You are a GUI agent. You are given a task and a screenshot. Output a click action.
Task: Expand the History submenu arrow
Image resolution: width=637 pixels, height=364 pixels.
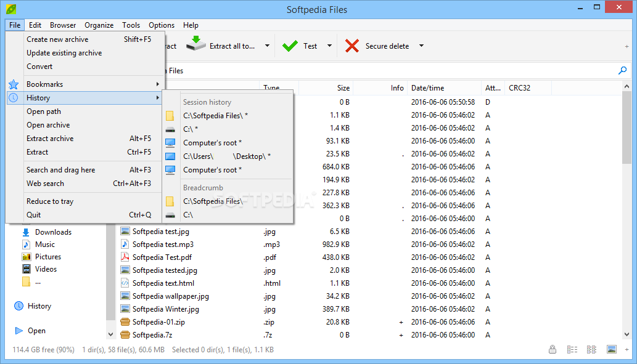158,98
